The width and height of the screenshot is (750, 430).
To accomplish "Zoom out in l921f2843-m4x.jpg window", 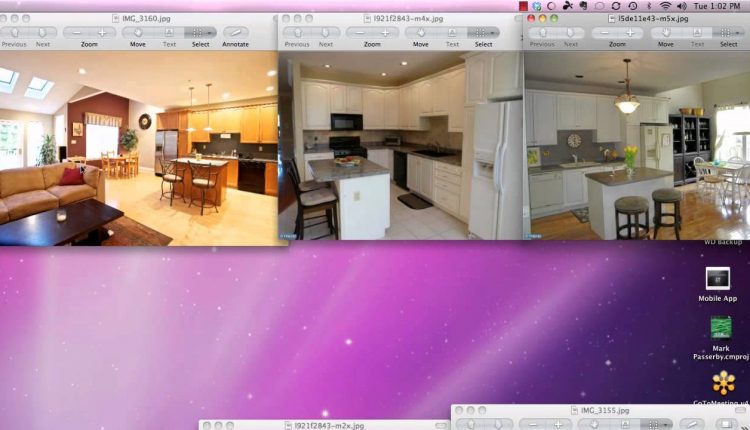I will coord(360,33).
